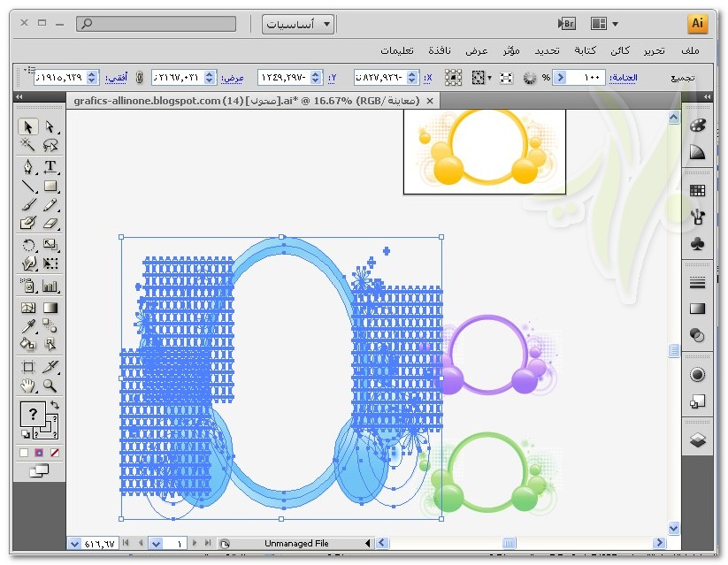Screen dimensions: 728x565
Task: Set fill to None below color boxes
Action: click(x=53, y=453)
